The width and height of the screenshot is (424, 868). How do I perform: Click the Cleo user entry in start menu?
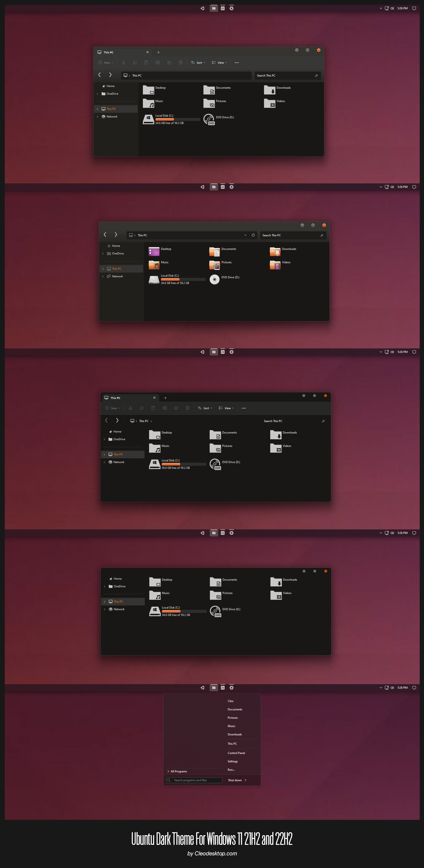tap(231, 701)
